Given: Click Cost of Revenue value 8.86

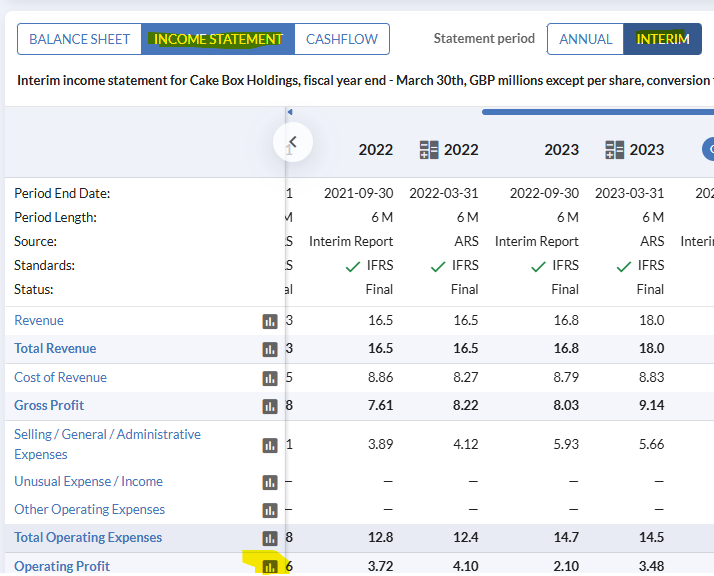Looking at the screenshot, I should [x=380, y=377].
